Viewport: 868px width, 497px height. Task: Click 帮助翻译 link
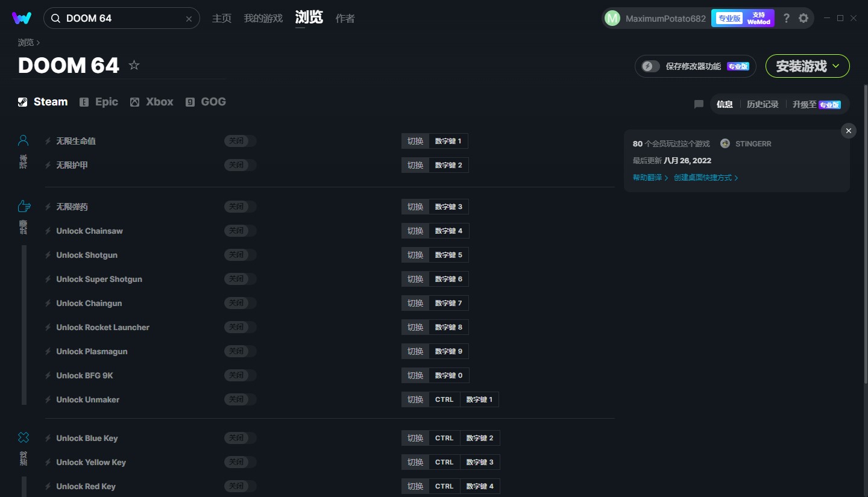pos(650,178)
